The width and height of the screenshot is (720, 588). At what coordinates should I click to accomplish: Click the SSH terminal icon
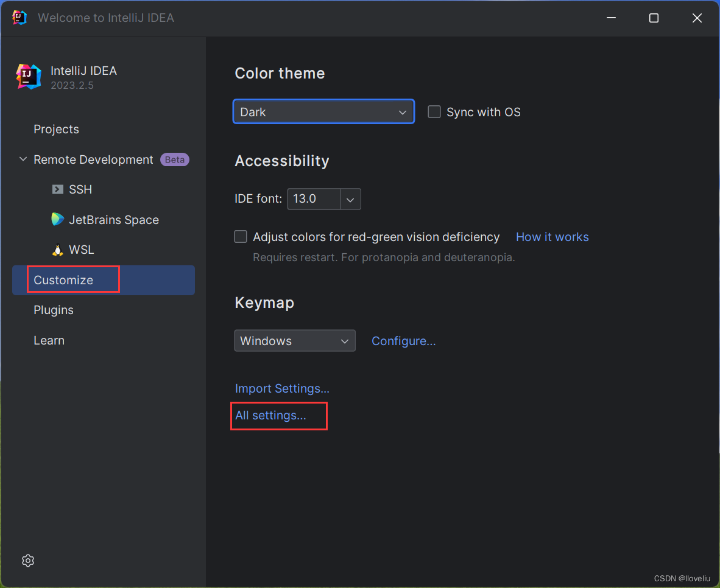pyautogui.click(x=57, y=189)
